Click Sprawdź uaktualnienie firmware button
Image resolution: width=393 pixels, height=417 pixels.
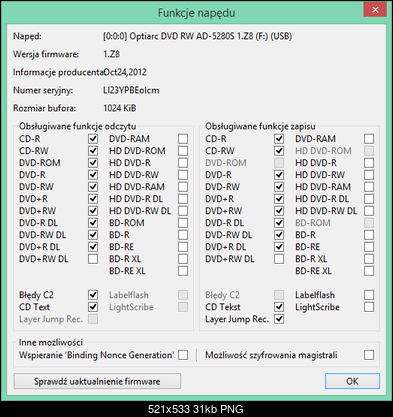(x=97, y=381)
